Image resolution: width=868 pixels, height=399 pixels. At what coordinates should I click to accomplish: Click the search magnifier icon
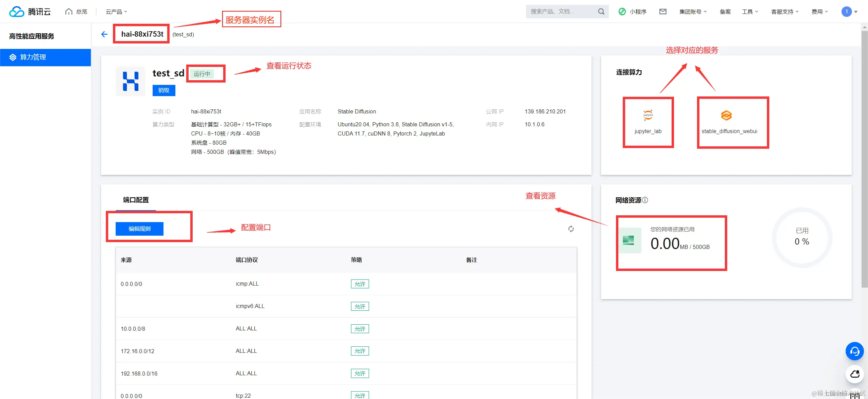tap(601, 12)
